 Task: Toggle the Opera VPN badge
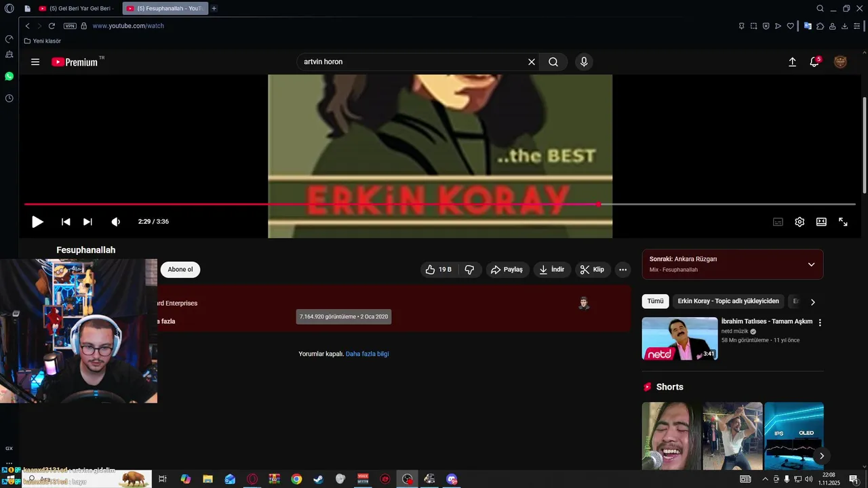(x=70, y=26)
